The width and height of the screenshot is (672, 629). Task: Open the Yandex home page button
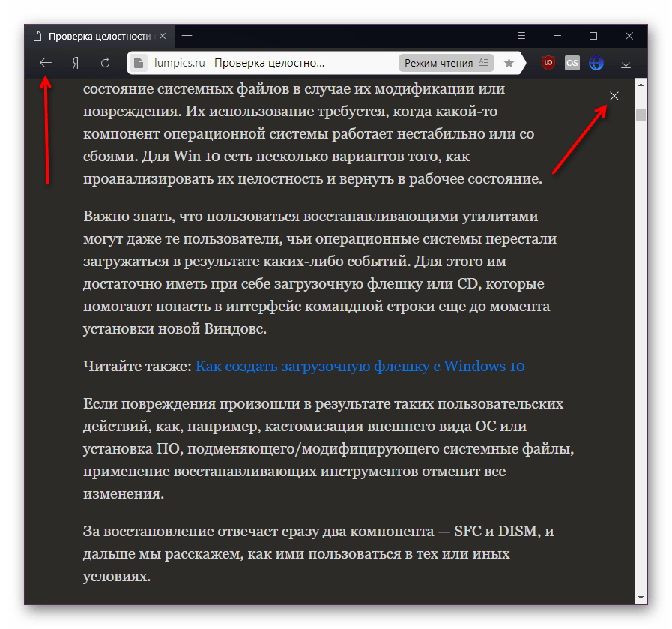click(x=75, y=63)
